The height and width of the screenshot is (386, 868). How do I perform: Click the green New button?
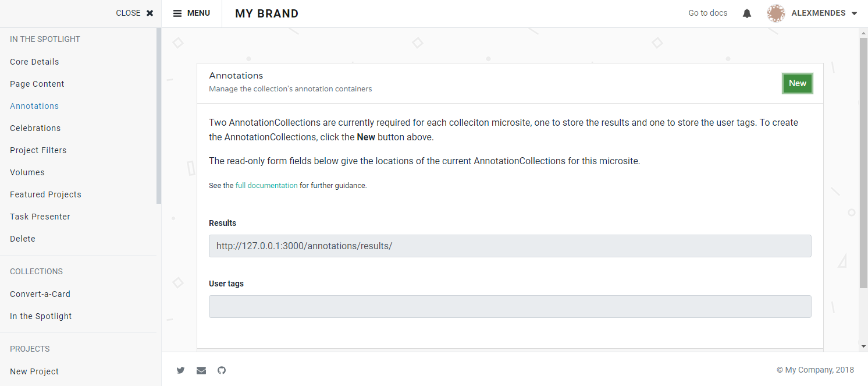[797, 83]
